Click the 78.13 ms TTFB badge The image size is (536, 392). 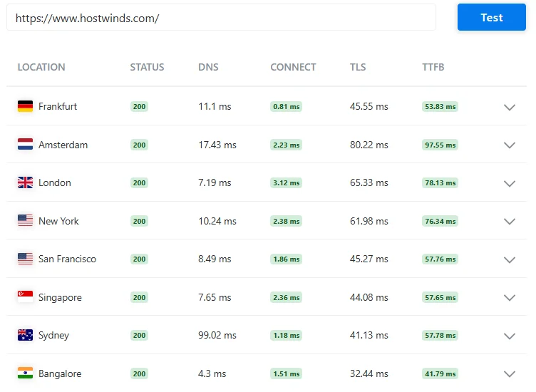[440, 183]
